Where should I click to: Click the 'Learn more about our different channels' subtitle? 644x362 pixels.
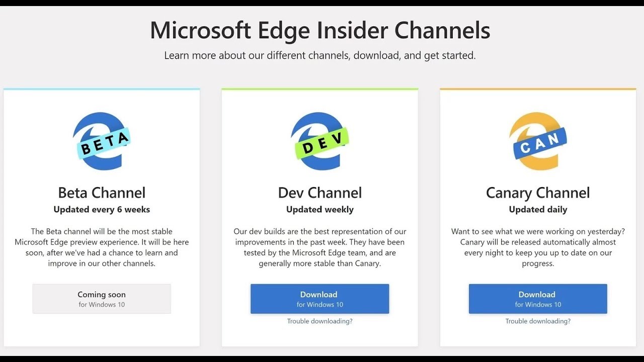coord(320,55)
